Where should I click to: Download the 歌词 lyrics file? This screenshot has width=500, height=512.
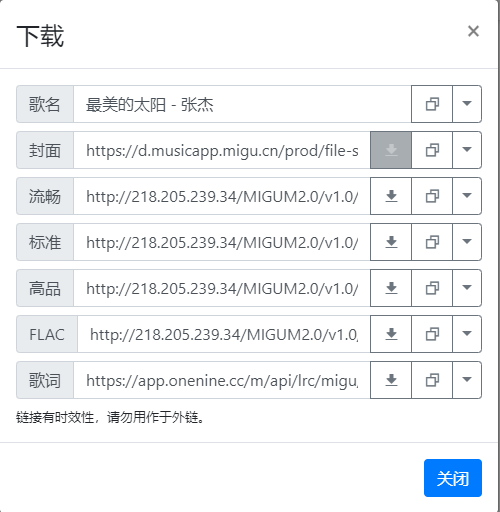(391, 380)
